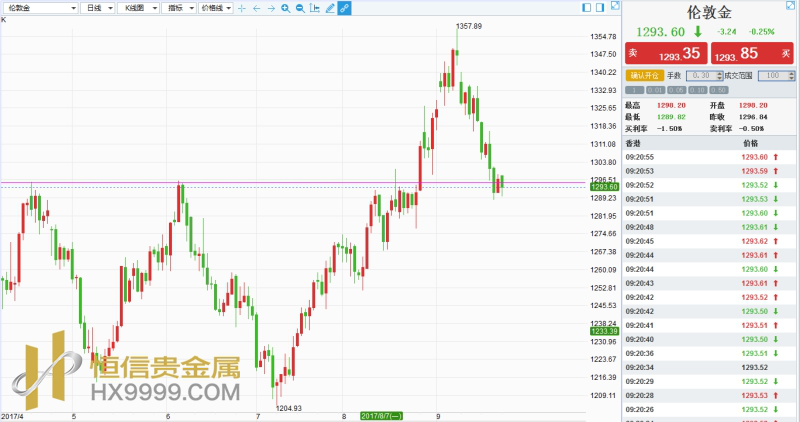Image resolution: width=800 pixels, height=422 pixels.
Task: Zoom in on the chart
Action: 285,8
